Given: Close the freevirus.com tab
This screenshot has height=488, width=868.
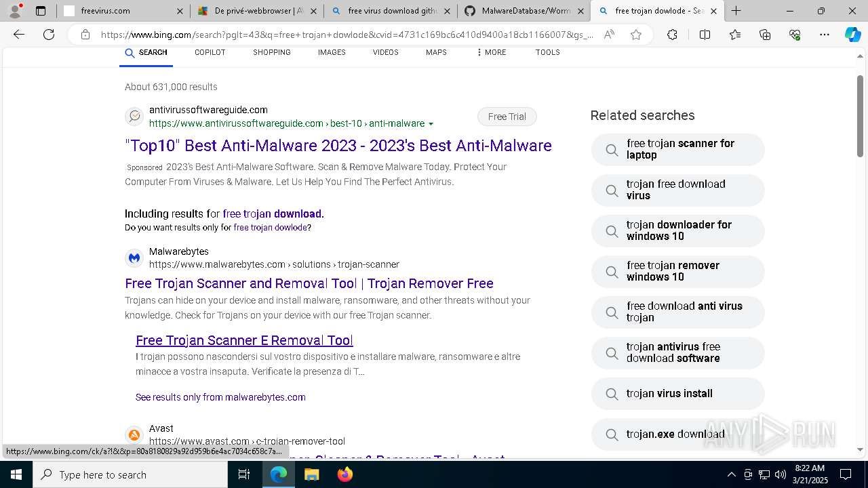Looking at the screenshot, I should 180,11.
